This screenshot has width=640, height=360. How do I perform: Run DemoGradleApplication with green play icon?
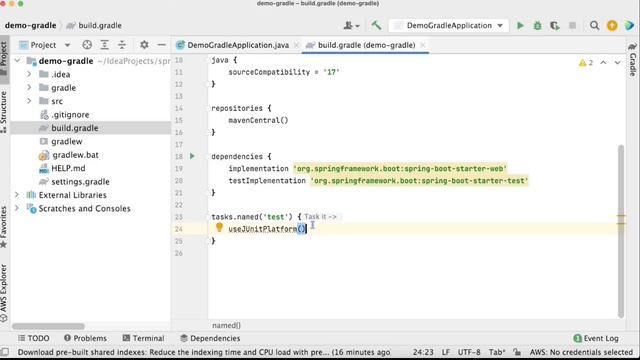point(520,25)
